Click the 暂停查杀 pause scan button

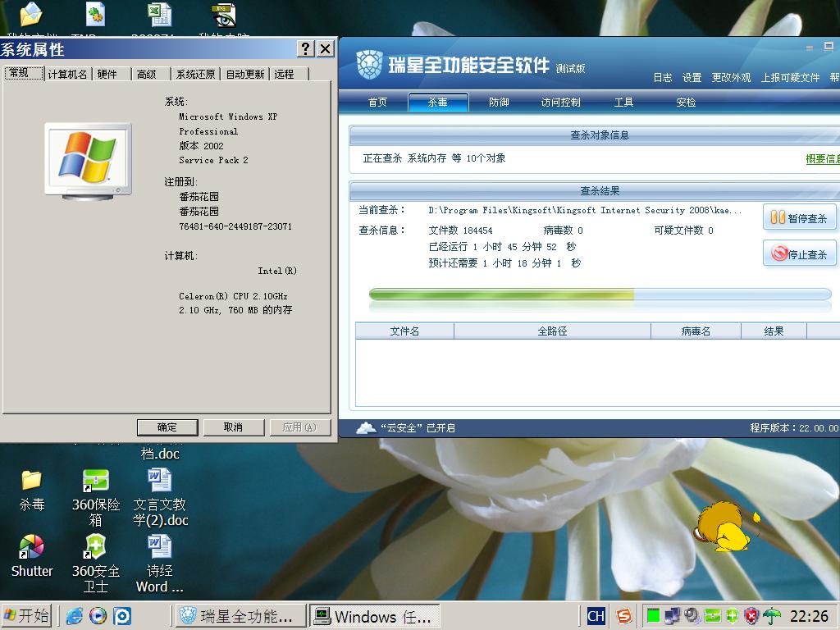point(799,217)
